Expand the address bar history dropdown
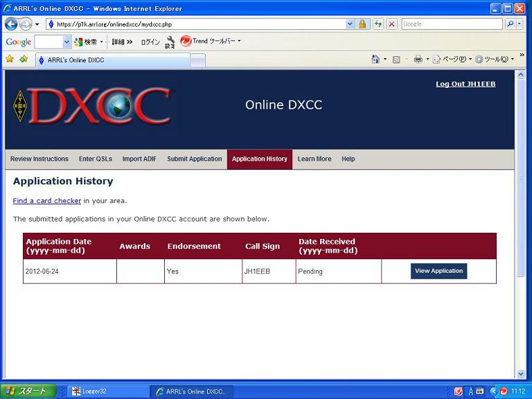The width and height of the screenshot is (532, 399). point(350,24)
